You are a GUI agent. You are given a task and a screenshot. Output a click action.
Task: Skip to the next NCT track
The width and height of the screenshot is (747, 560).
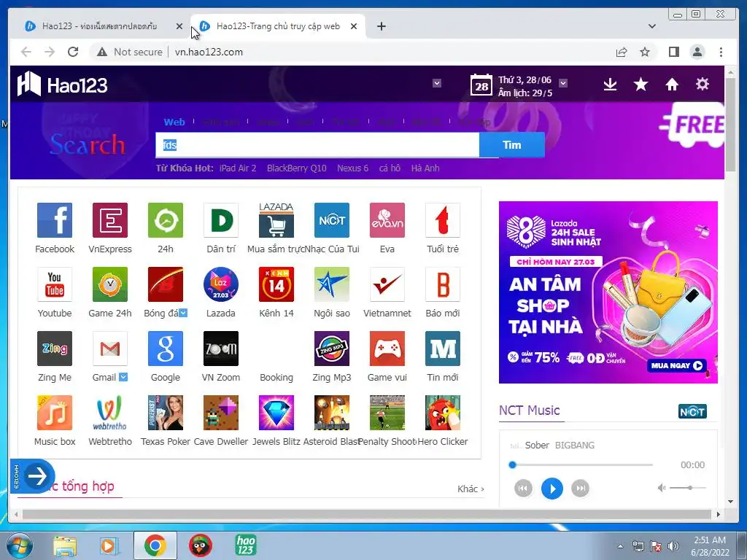point(580,489)
